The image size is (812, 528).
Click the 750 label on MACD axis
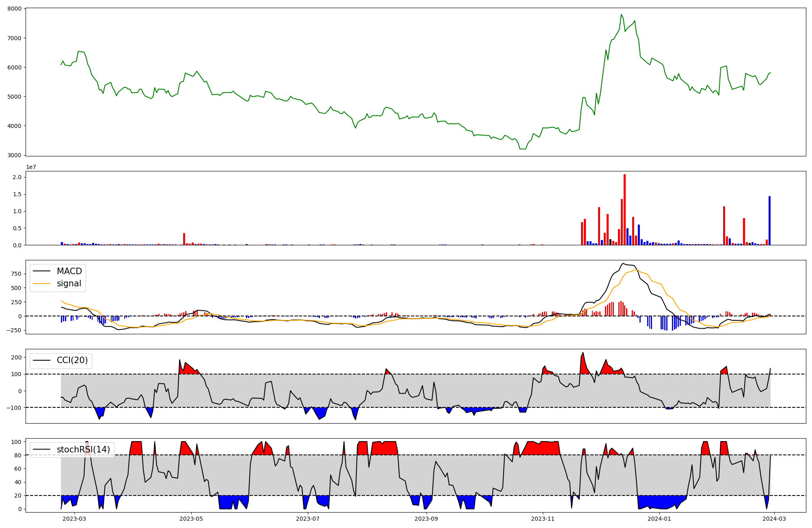point(16,274)
